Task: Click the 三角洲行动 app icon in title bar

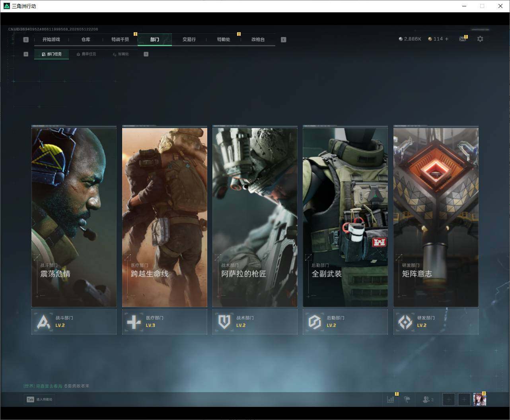Action: click(x=6, y=6)
